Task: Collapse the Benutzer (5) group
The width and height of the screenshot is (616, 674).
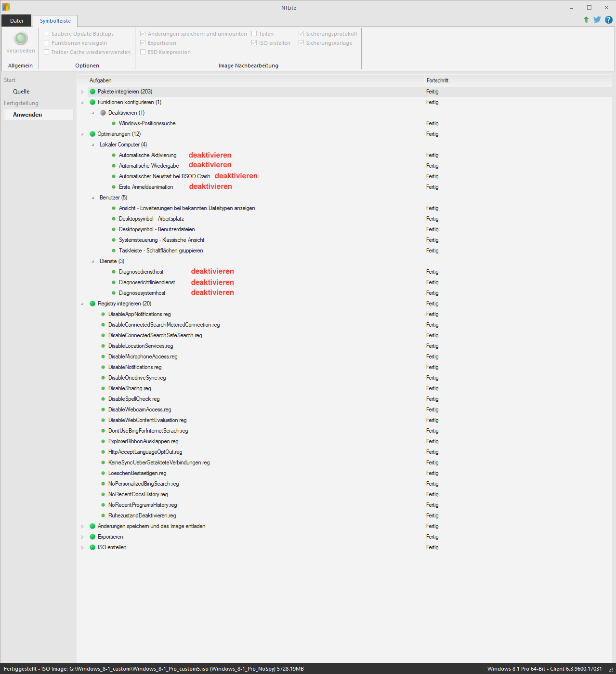Action: 93,198
